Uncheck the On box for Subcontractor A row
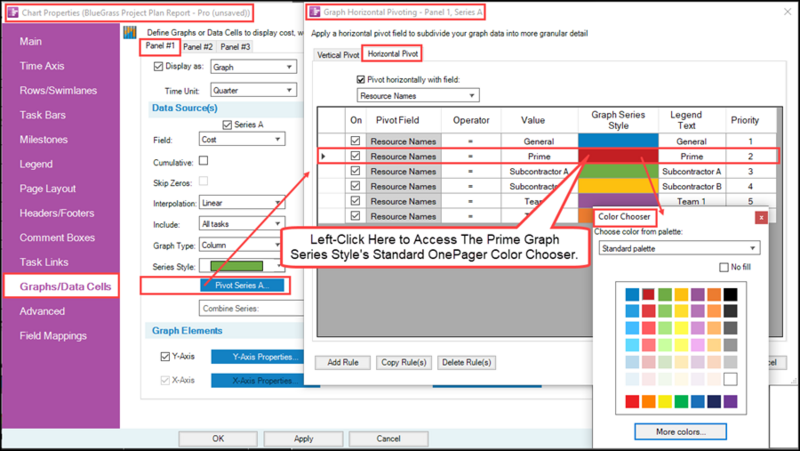Viewport: 800px width, 451px height. coord(356,171)
